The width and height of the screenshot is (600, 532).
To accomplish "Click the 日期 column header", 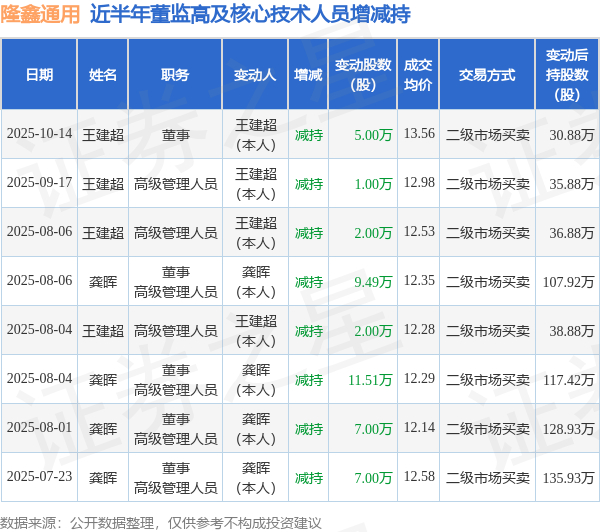I will (39, 75).
